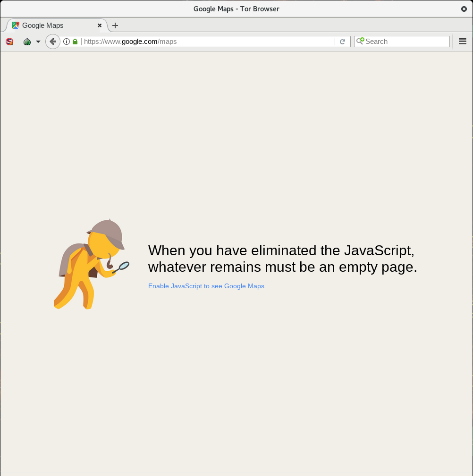Open the Tor onion button
This screenshot has height=476, width=473.
(x=27, y=42)
